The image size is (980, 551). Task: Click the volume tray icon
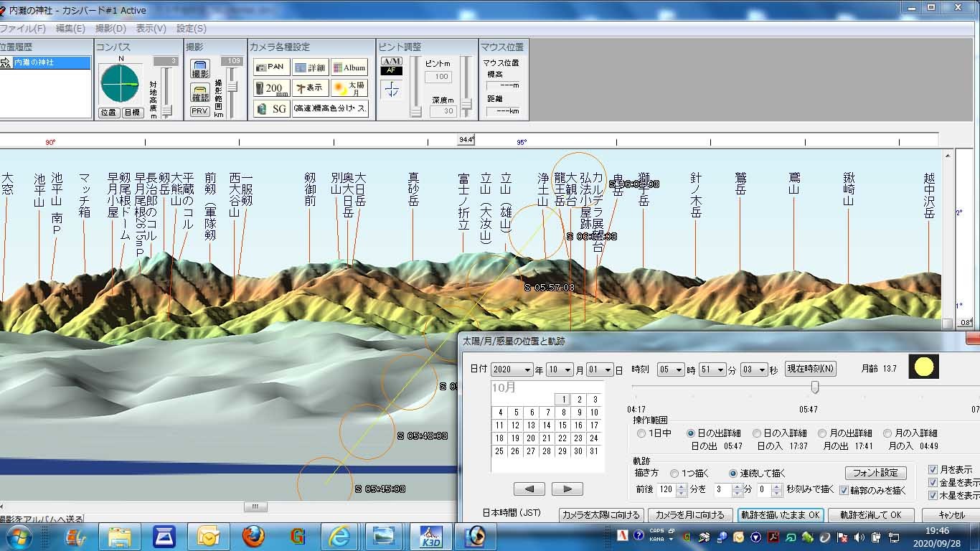pos(859,537)
